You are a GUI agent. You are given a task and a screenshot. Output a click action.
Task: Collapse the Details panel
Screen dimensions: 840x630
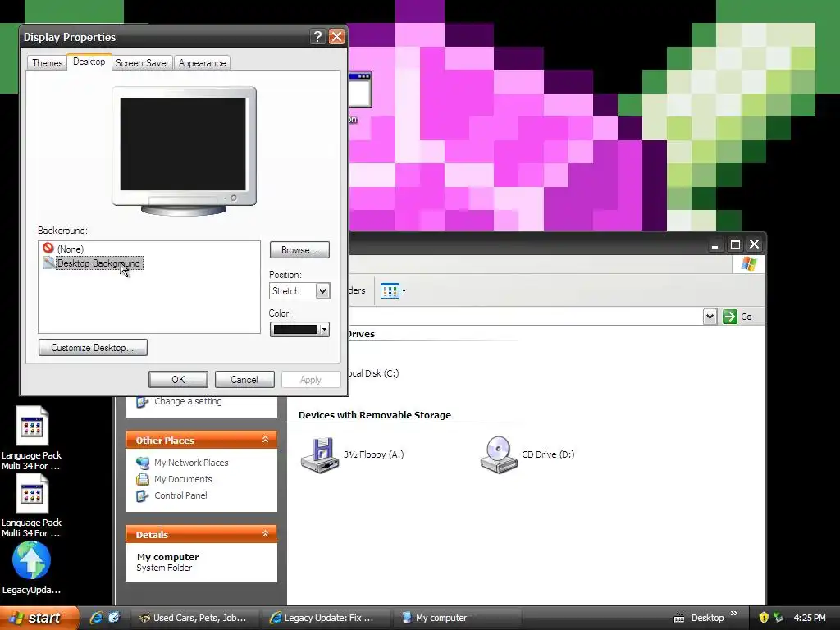[265, 534]
